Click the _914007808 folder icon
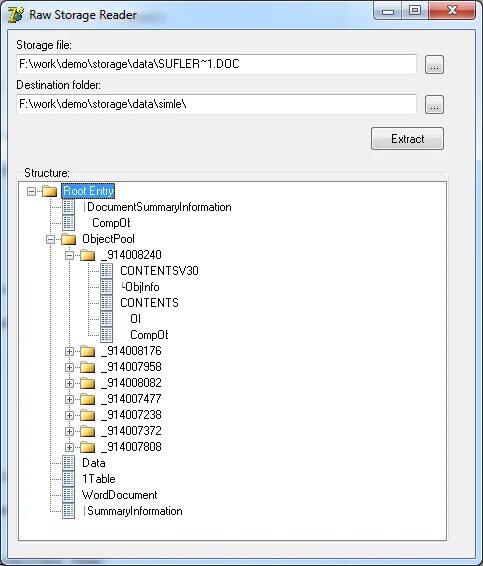The width and height of the screenshot is (483, 566). (87, 447)
